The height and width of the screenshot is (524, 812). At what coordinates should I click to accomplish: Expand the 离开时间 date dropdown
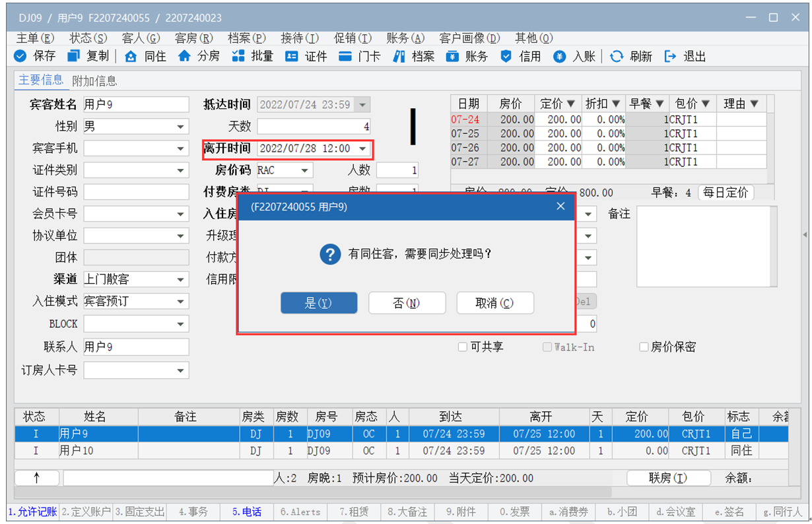click(x=362, y=149)
